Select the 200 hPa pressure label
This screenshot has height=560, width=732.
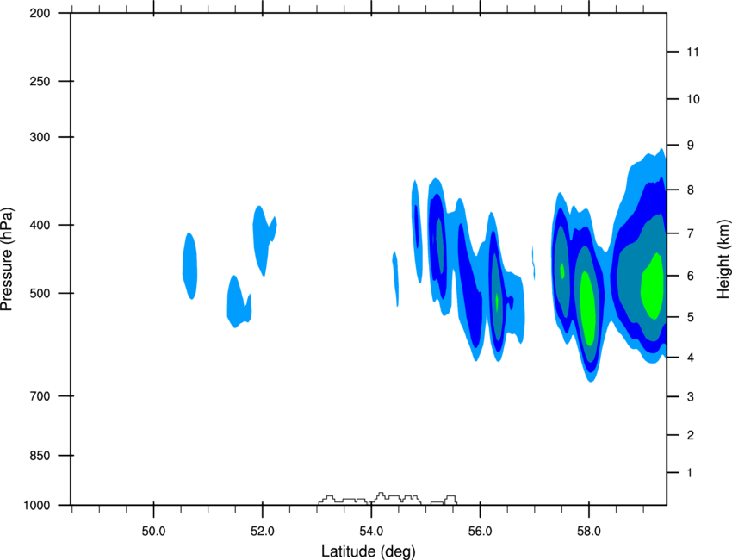tap(40, 14)
